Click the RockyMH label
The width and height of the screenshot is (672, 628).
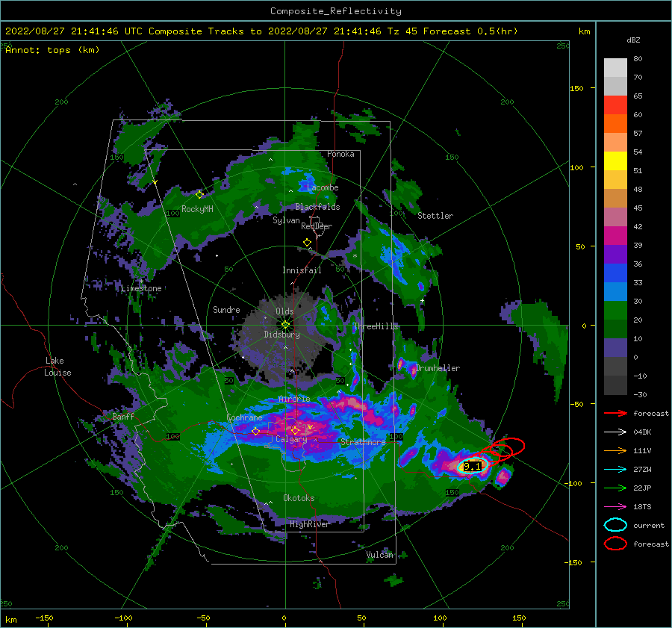point(197,209)
